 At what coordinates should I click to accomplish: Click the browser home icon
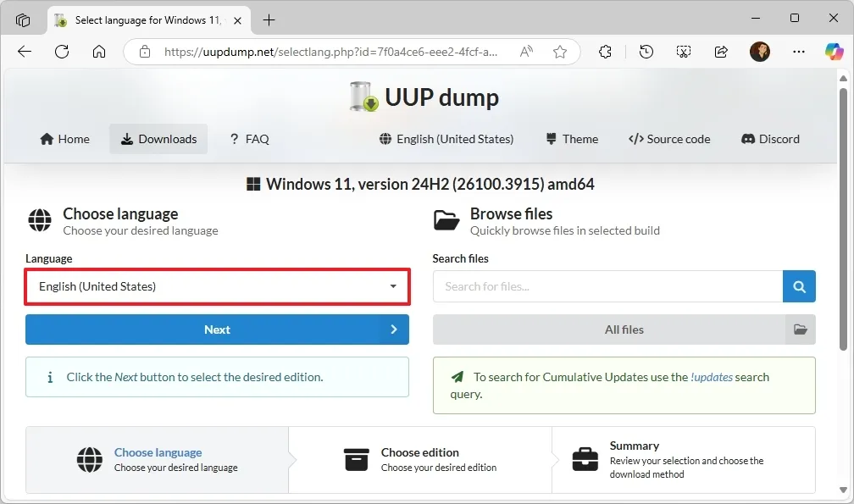point(99,52)
